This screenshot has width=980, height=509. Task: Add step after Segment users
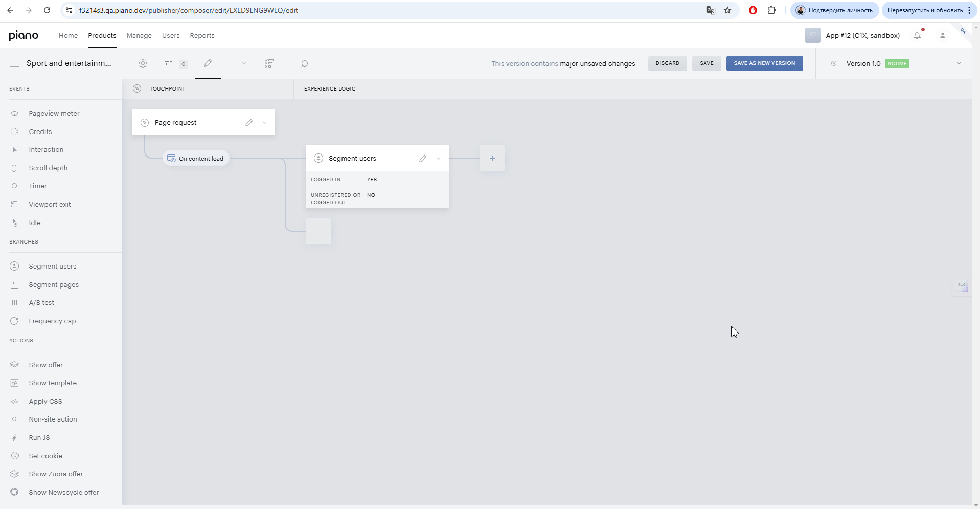[492, 158]
